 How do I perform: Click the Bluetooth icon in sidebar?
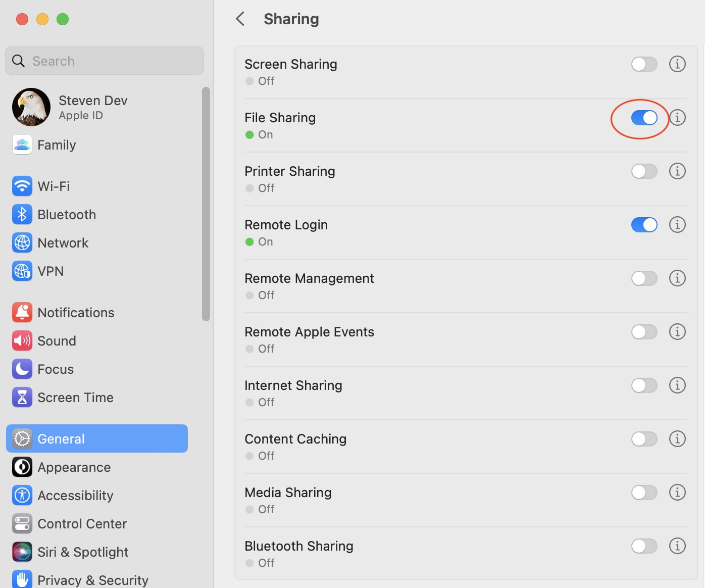pyautogui.click(x=22, y=215)
